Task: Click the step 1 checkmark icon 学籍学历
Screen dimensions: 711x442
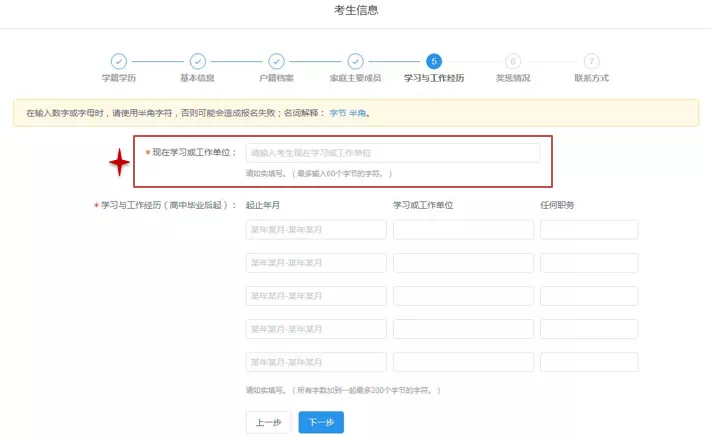Action: coord(118,61)
